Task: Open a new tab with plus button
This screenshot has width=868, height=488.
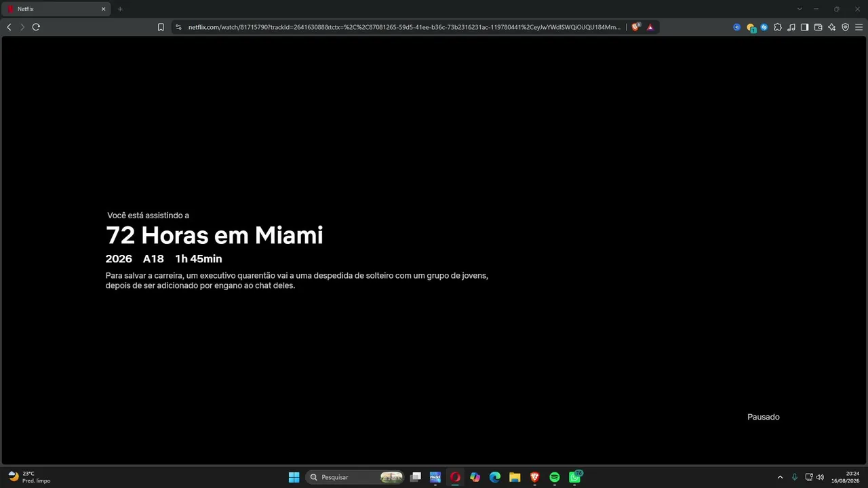Action: coord(120,9)
